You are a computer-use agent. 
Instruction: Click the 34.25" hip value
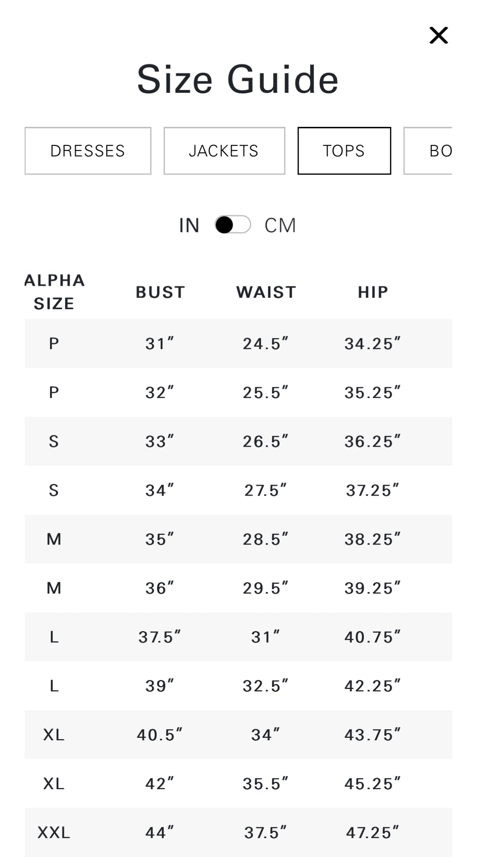point(372,344)
